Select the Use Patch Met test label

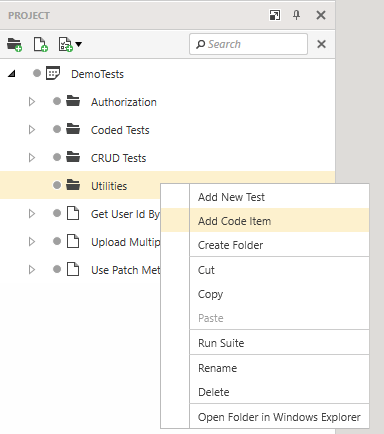click(125, 270)
